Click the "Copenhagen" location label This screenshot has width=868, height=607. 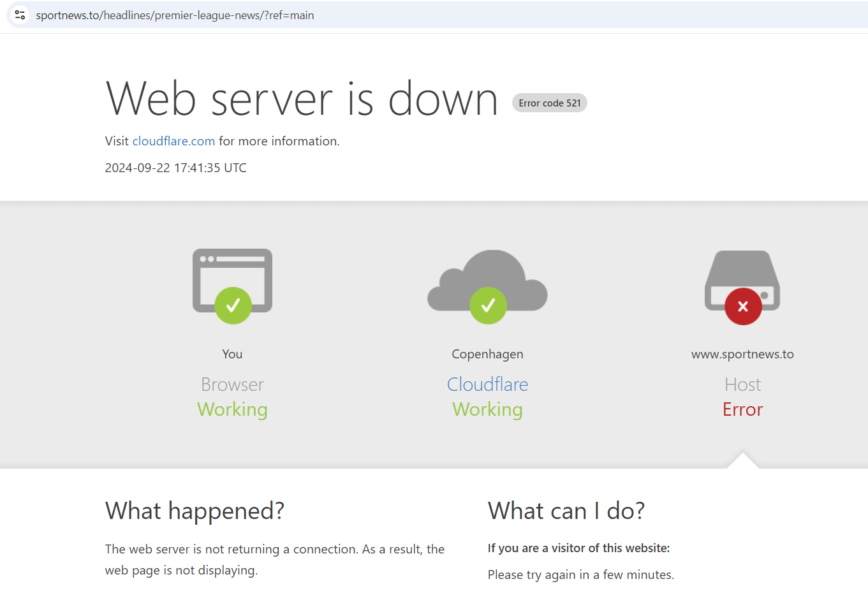click(x=487, y=355)
